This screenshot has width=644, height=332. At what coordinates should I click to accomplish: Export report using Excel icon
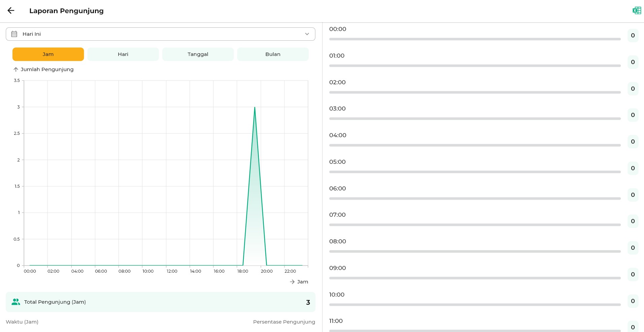(637, 10)
